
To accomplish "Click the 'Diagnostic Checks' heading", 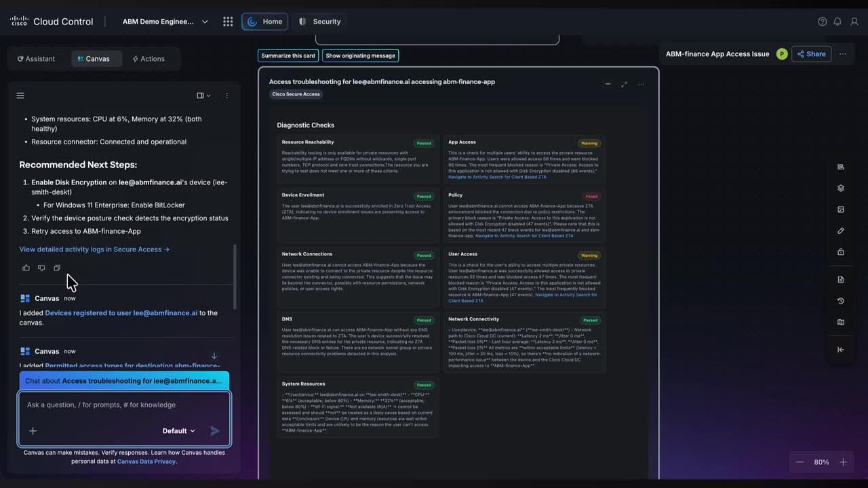I will [305, 125].
